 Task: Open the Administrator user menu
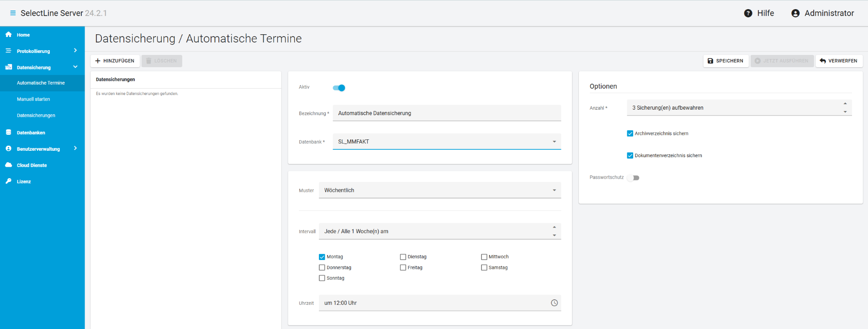click(x=823, y=13)
